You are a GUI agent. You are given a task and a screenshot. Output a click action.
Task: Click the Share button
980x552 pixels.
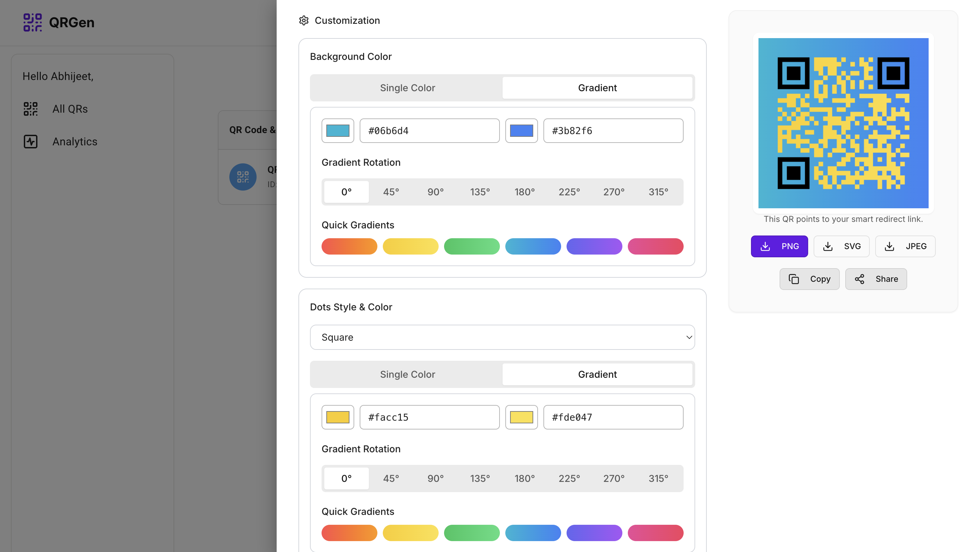(x=876, y=279)
